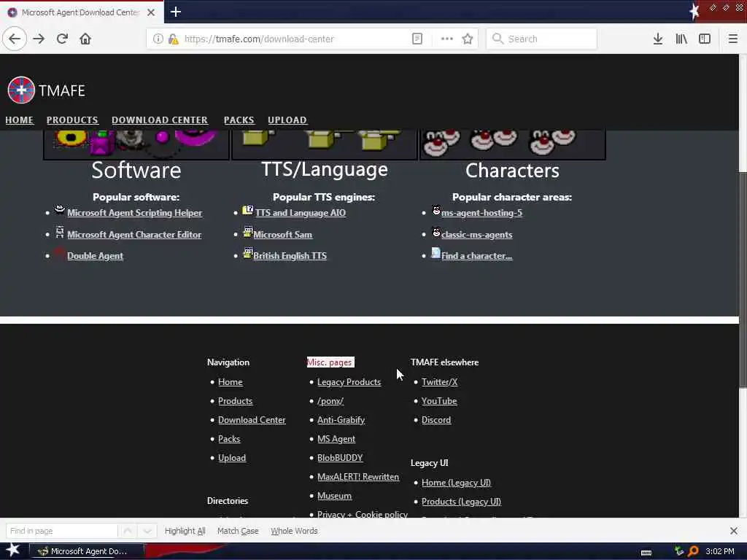Click the keyboard icon in system tray
The image size is (747, 560).
(x=646, y=553)
